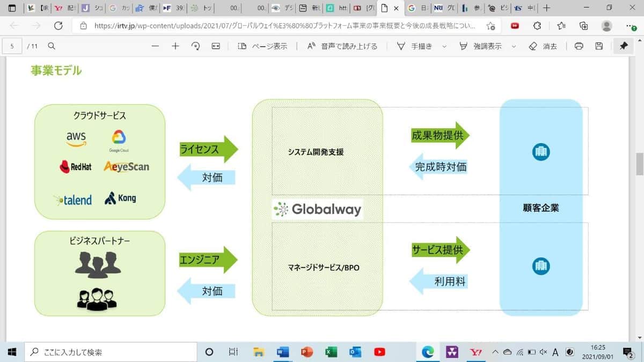Open a new browser tab
Viewport: 644px width, 362px height.
coord(546,8)
